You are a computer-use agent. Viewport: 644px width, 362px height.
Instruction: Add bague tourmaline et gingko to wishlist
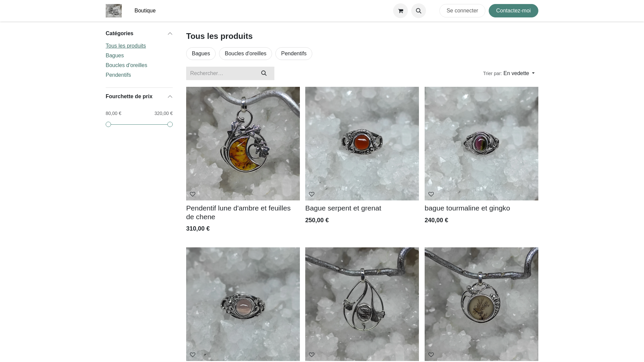[431, 194]
